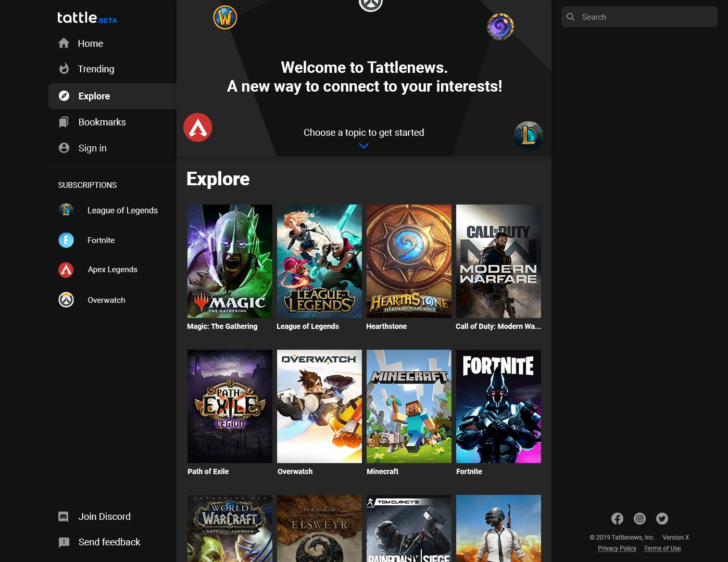This screenshot has width=728, height=562.
Task: Click the League of Legends banner icon
Action: (x=529, y=136)
